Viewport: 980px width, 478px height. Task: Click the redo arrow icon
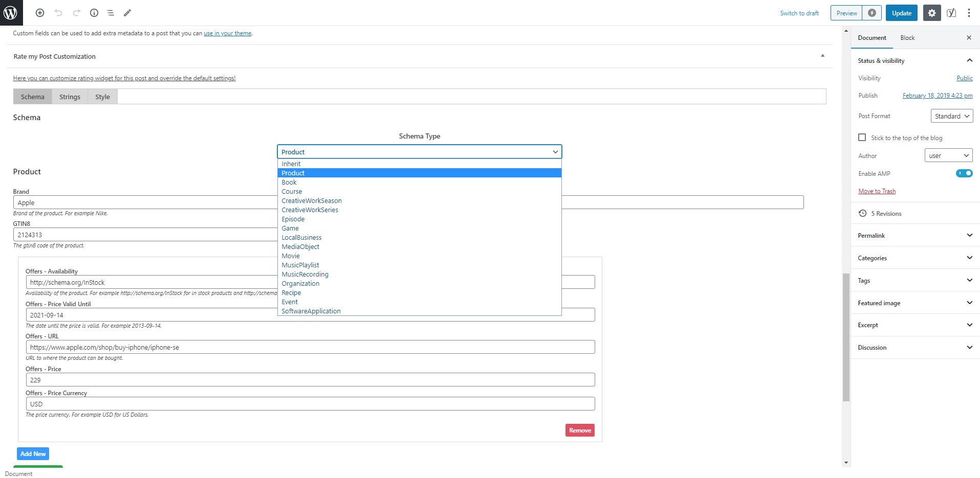[x=77, y=13]
